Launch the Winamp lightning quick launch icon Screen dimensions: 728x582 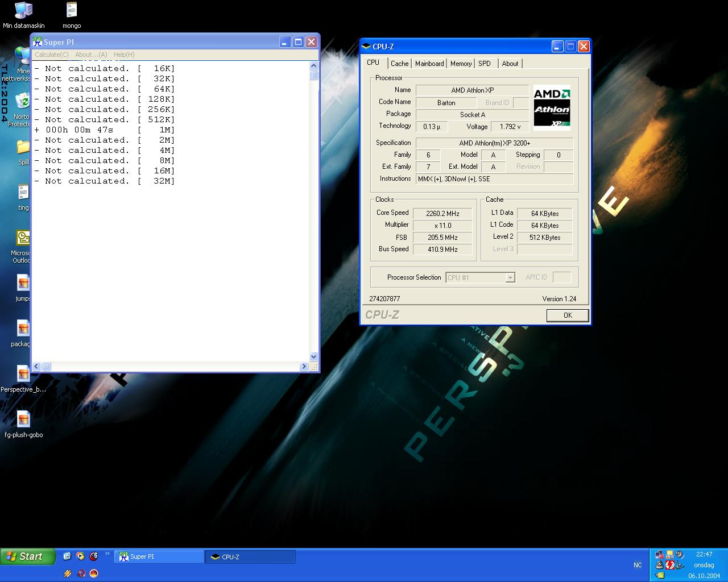click(x=68, y=573)
